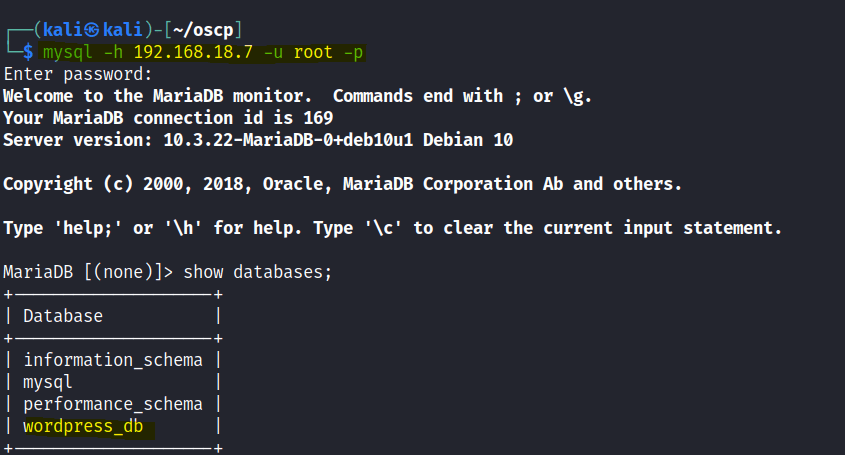Click the Database column header

point(63,316)
